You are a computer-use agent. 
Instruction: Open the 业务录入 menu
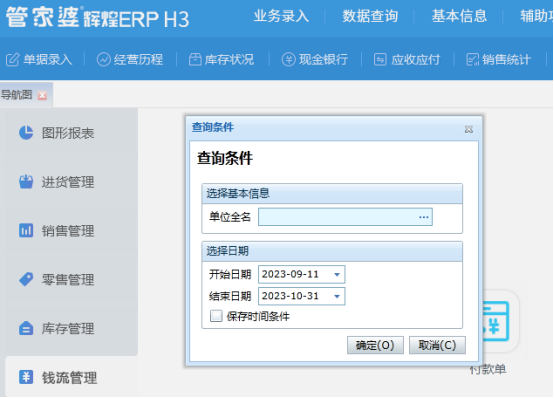coord(281,16)
